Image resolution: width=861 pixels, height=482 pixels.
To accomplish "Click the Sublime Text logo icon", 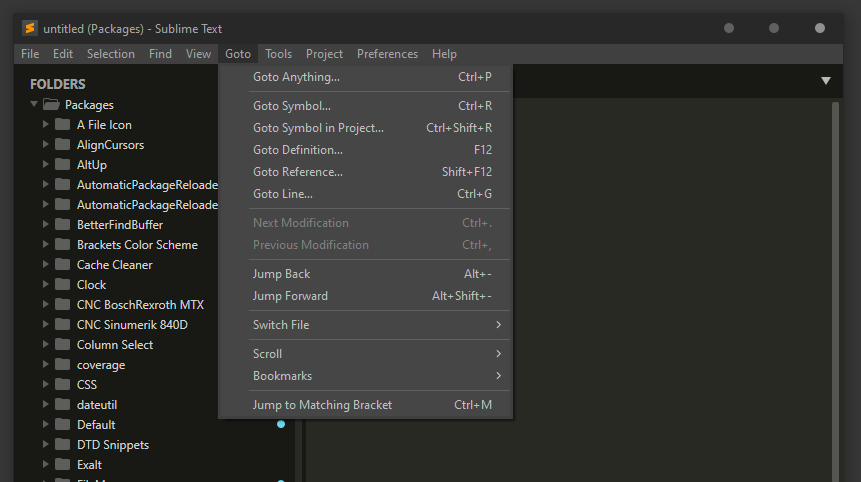I will pos(30,28).
